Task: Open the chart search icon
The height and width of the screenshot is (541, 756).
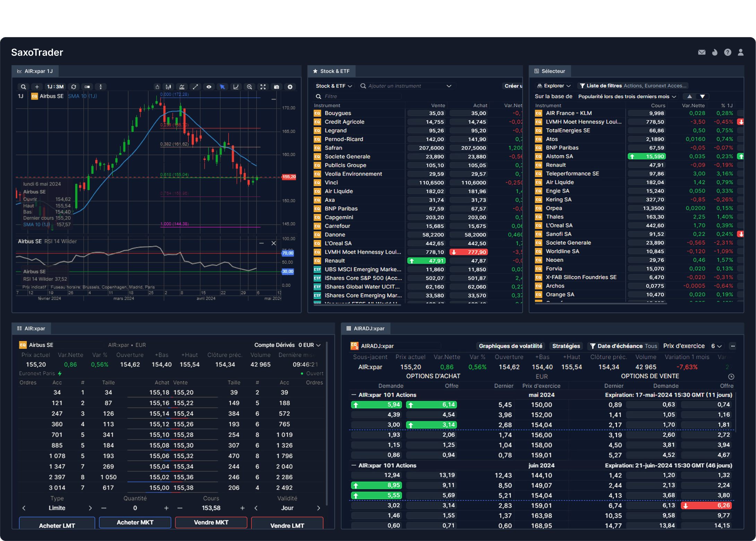Action: 23,87
